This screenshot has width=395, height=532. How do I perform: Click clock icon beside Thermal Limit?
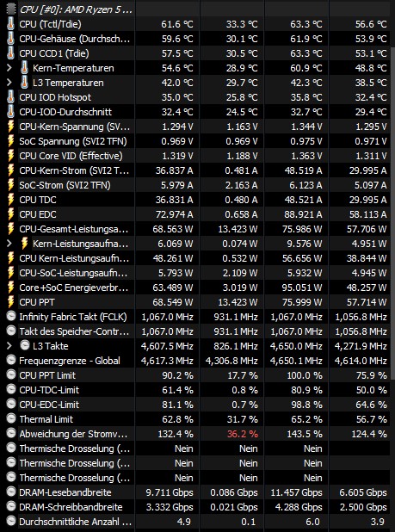click(x=11, y=419)
